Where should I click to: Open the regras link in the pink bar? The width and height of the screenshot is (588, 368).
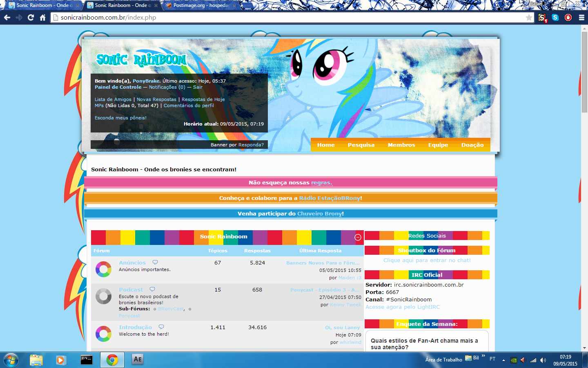322,183
